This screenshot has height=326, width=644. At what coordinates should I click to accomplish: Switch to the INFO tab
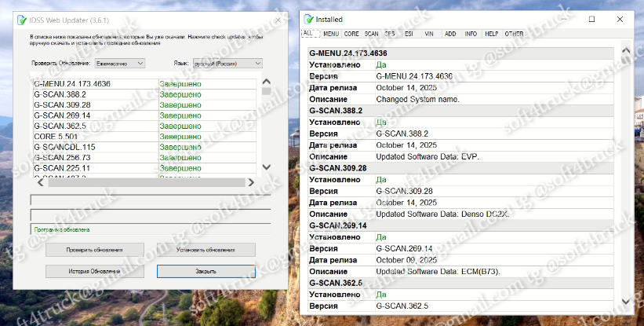(471, 34)
